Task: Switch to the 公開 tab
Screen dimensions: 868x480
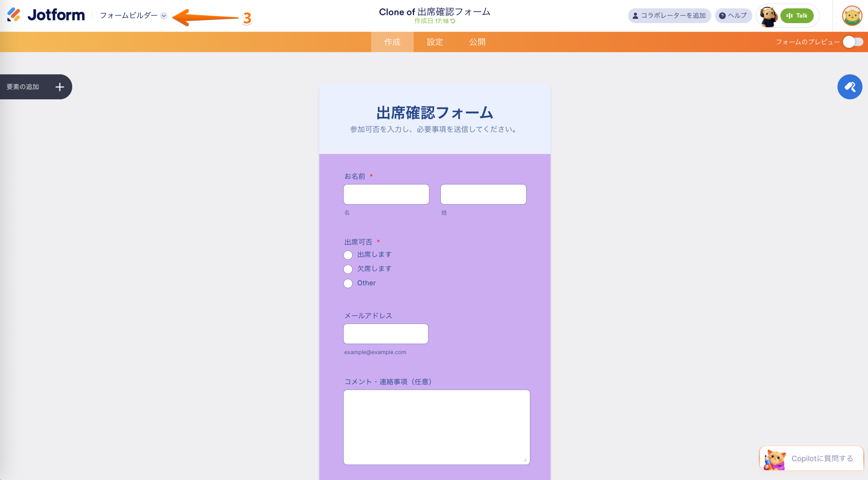Action: [477, 42]
